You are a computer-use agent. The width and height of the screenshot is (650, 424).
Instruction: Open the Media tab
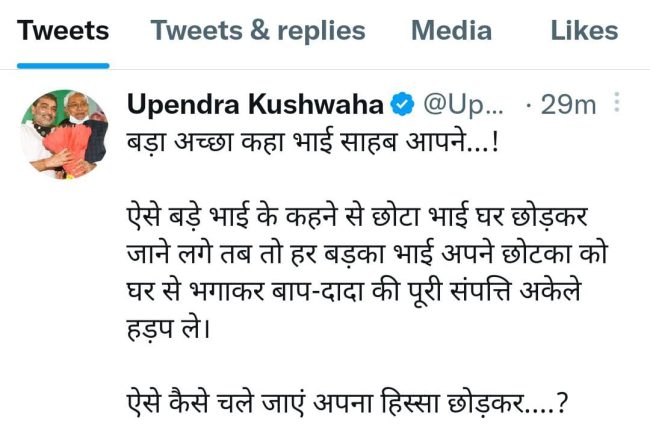pyautogui.click(x=451, y=31)
